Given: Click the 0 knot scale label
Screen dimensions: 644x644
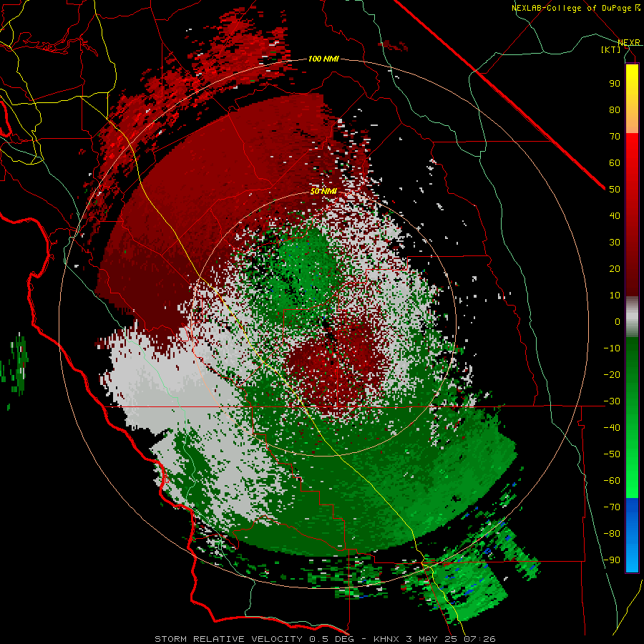Looking at the screenshot, I should click(x=618, y=321).
